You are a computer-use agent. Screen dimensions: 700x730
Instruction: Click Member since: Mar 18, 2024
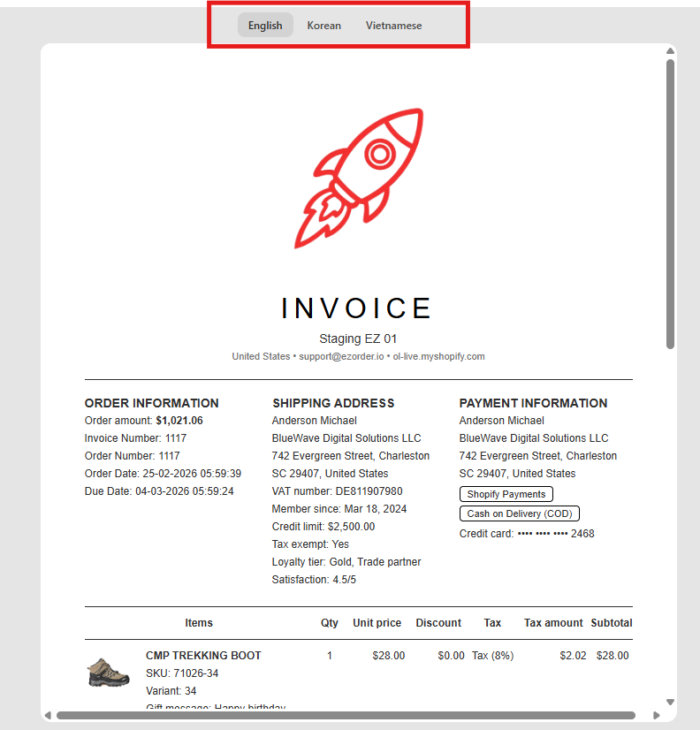point(339,509)
